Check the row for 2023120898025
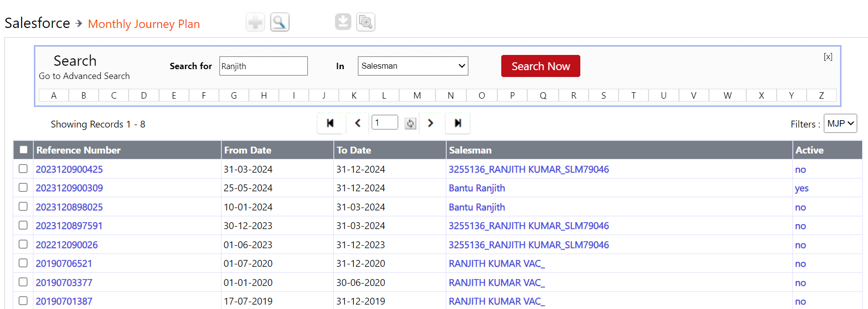 click(x=23, y=206)
